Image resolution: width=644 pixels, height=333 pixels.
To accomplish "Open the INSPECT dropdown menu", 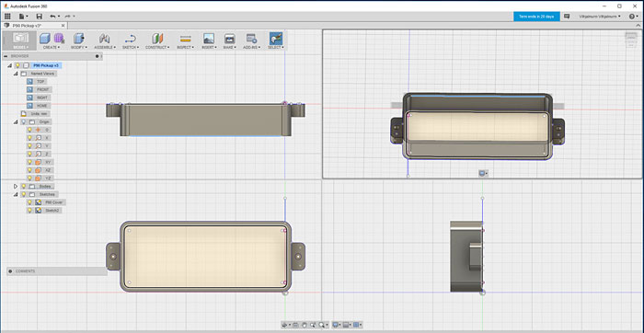I will 186,47.
